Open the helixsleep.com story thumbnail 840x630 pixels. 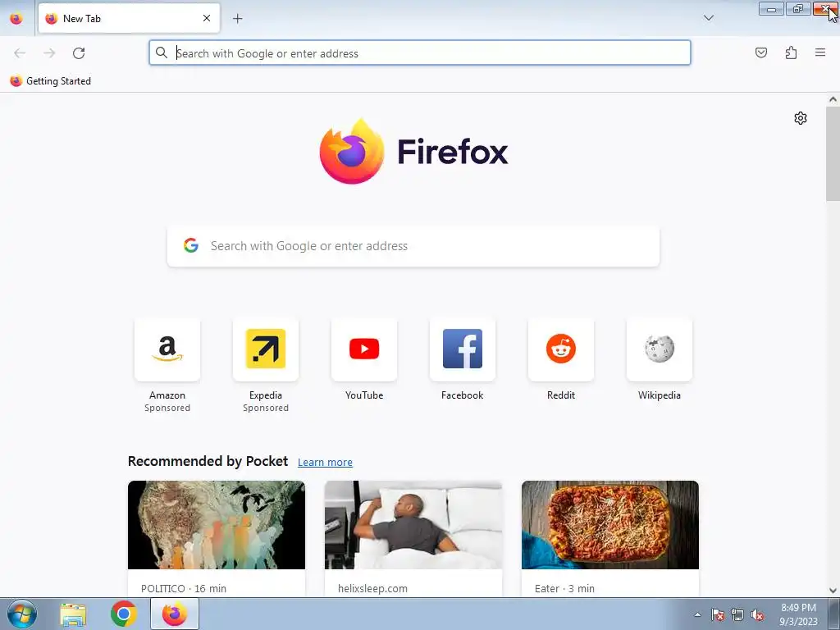(x=413, y=525)
